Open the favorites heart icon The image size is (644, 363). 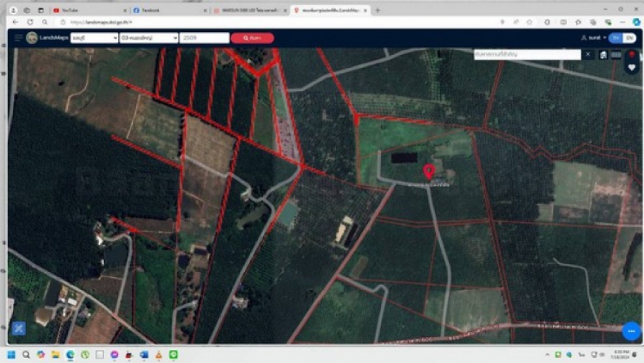click(x=632, y=68)
